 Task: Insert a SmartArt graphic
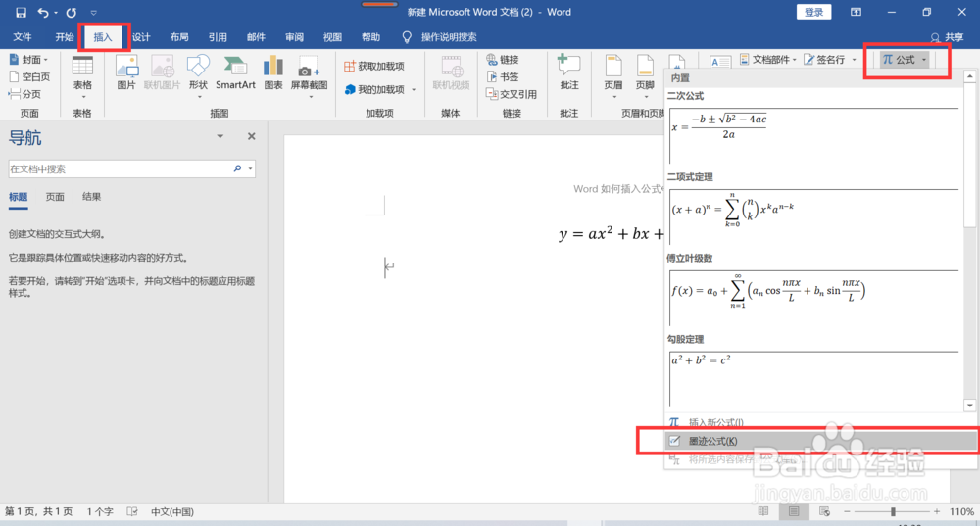[x=235, y=72]
